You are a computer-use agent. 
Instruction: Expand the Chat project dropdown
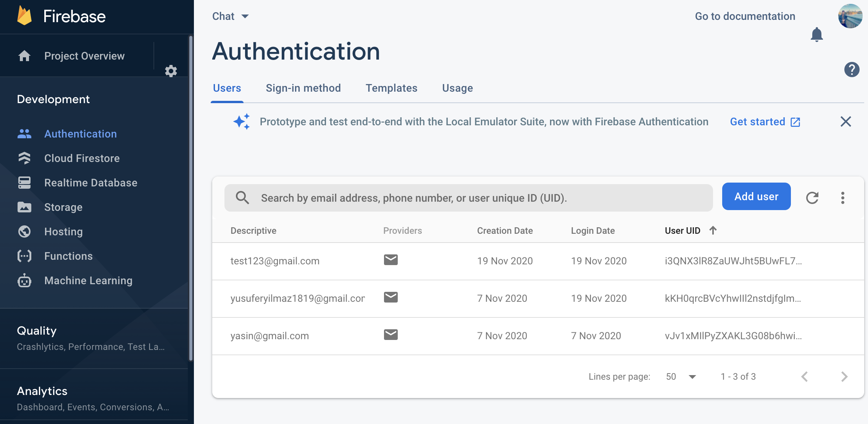[x=230, y=16]
